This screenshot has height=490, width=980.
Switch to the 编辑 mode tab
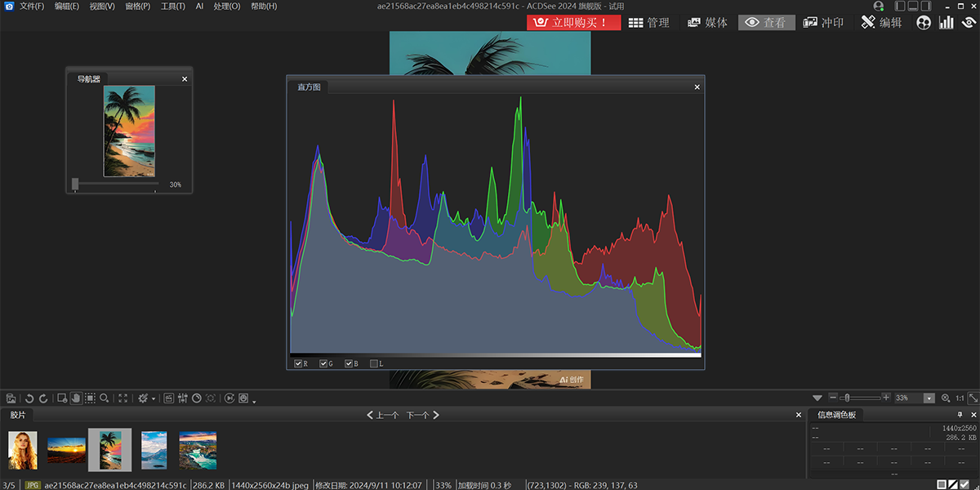pos(881,22)
